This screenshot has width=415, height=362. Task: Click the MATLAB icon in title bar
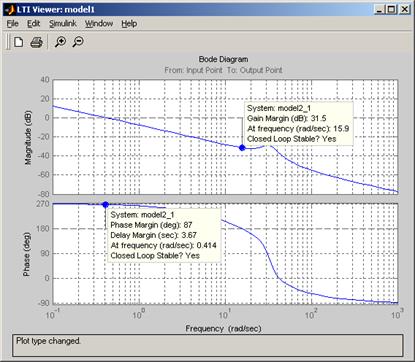click(9, 9)
